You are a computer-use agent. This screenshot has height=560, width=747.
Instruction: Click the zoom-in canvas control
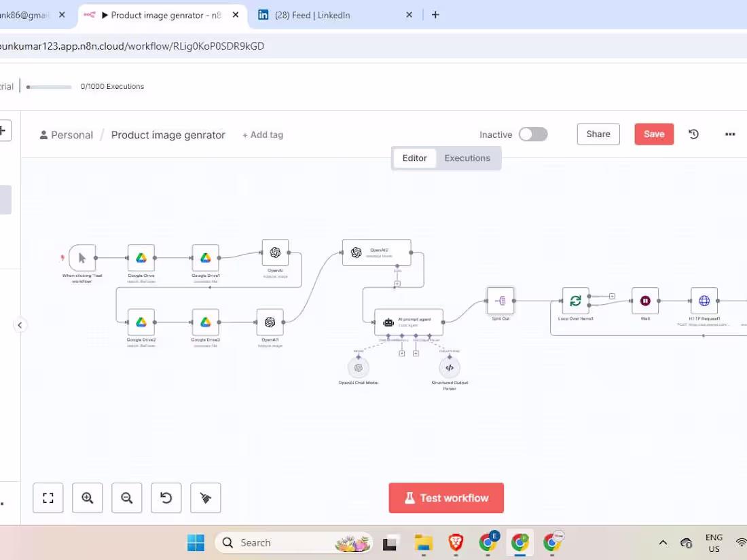[x=87, y=498]
